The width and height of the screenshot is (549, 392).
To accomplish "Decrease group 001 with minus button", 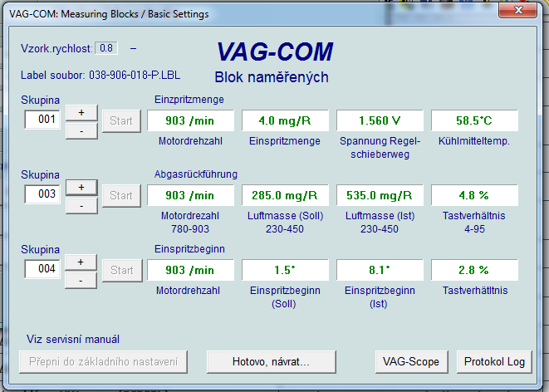I will (81, 131).
